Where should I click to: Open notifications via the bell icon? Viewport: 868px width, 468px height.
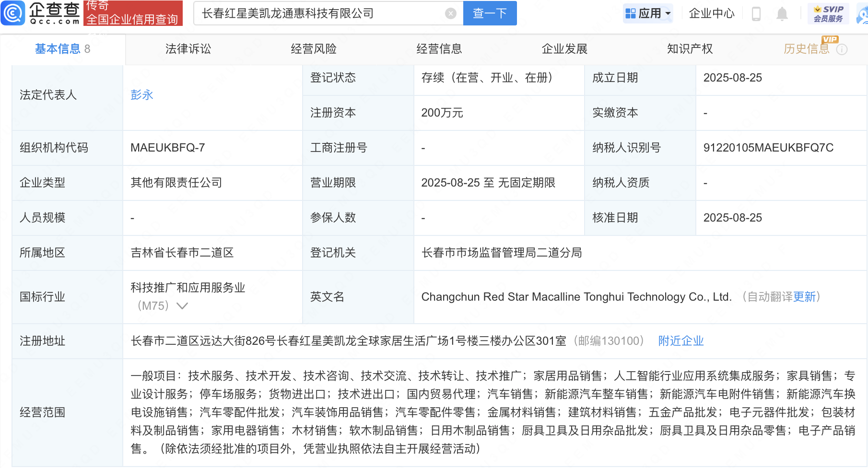point(782,13)
